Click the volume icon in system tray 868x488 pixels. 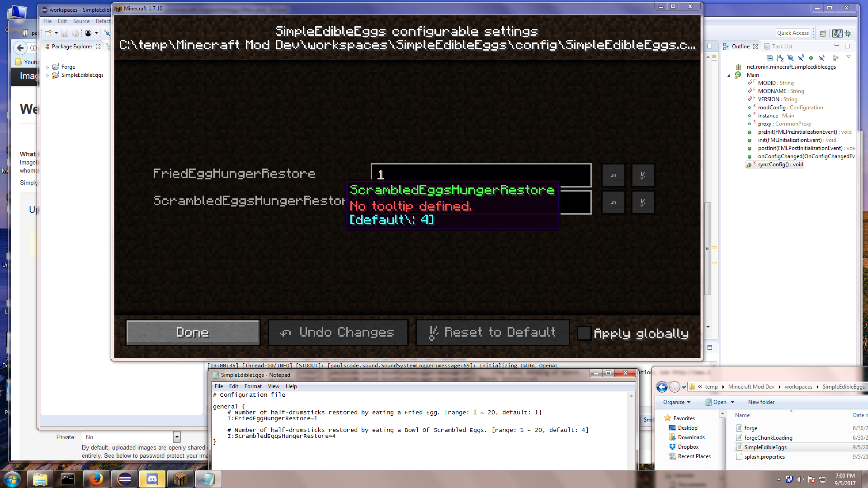click(800, 479)
